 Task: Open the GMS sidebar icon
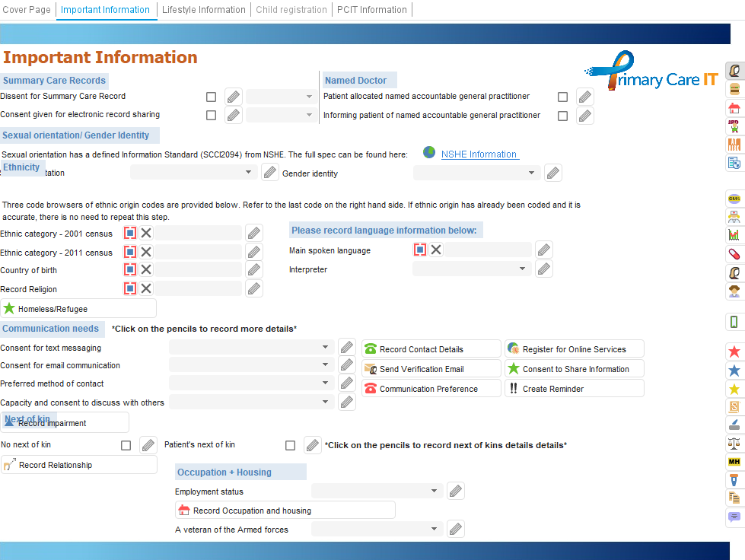click(x=734, y=199)
